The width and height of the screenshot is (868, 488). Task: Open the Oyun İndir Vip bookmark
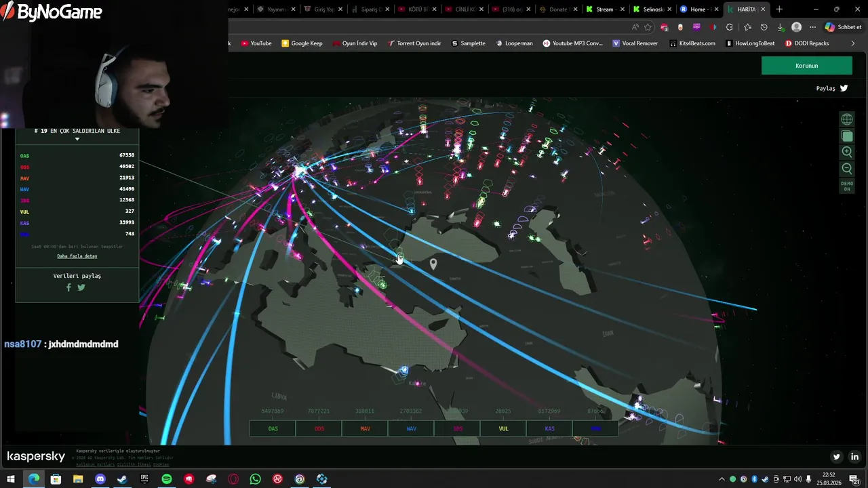(355, 43)
